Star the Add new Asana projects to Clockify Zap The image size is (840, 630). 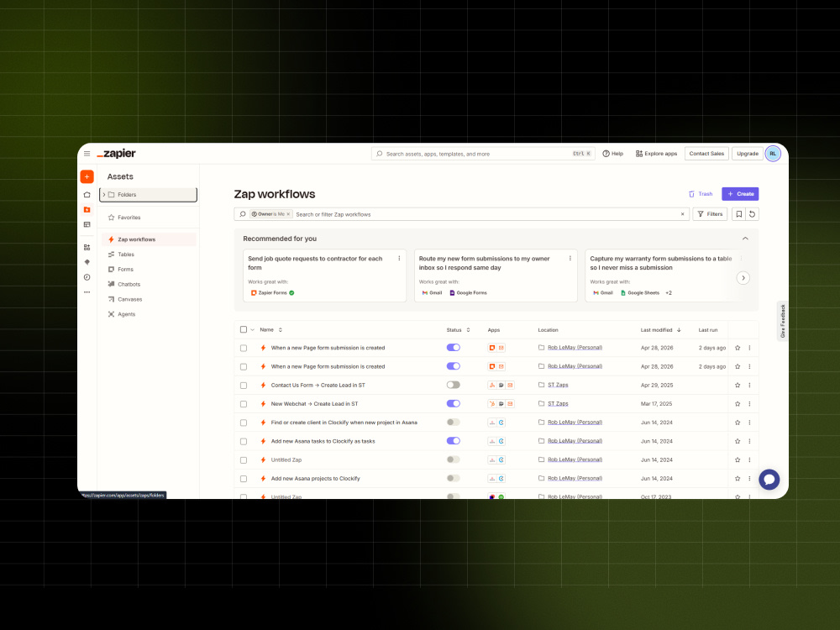[738, 479]
